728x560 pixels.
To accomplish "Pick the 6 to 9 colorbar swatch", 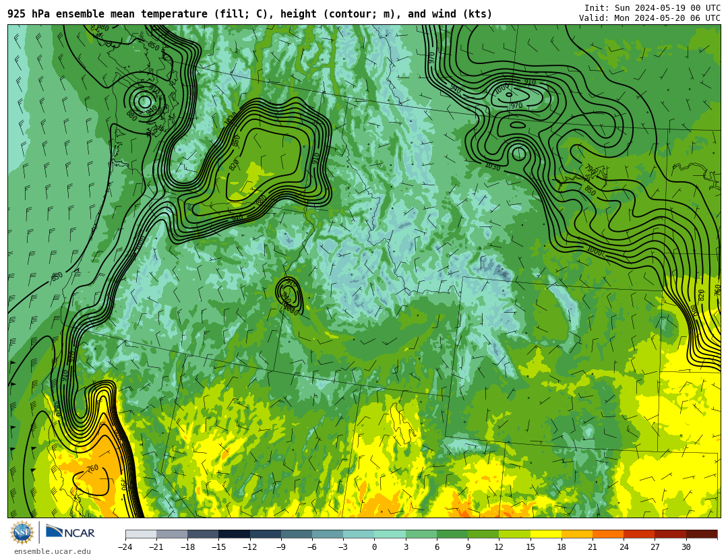I will click(x=452, y=534).
